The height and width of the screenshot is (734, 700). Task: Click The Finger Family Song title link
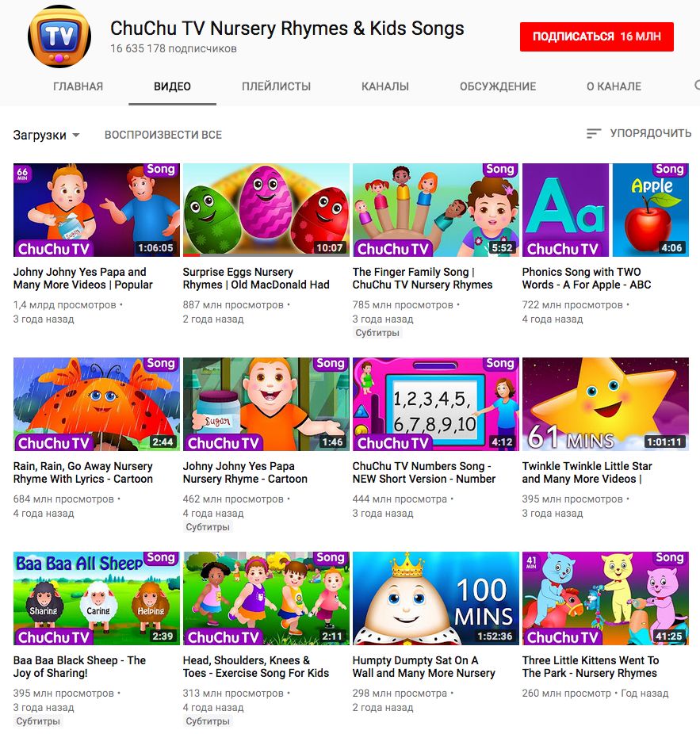coord(423,278)
